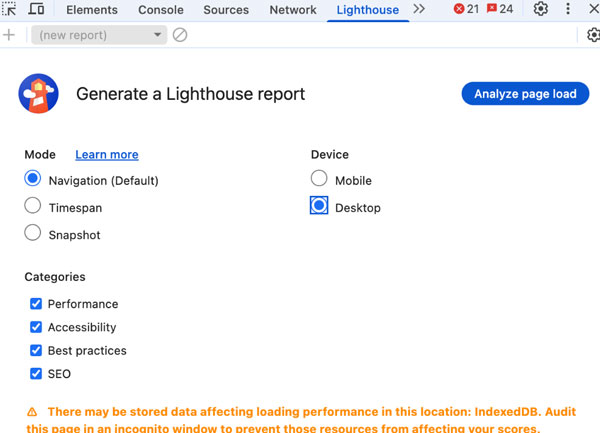Click the IndexedDB stored data warning text

point(301,420)
